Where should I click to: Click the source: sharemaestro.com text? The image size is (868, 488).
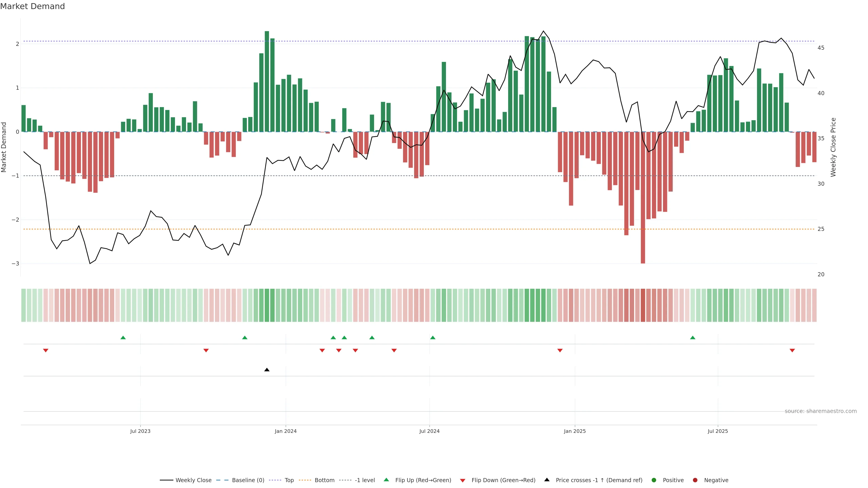(821, 411)
